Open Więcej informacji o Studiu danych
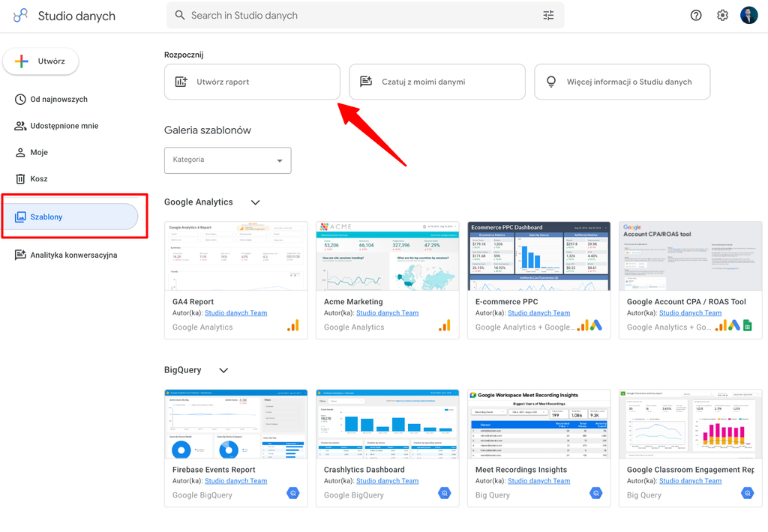 pyautogui.click(x=622, y=82)
